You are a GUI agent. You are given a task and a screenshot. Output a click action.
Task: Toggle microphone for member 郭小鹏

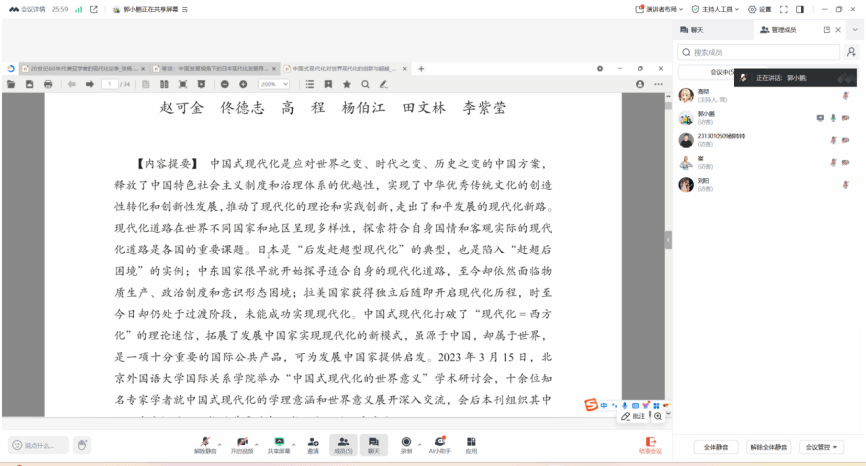[x=832, y=117]
